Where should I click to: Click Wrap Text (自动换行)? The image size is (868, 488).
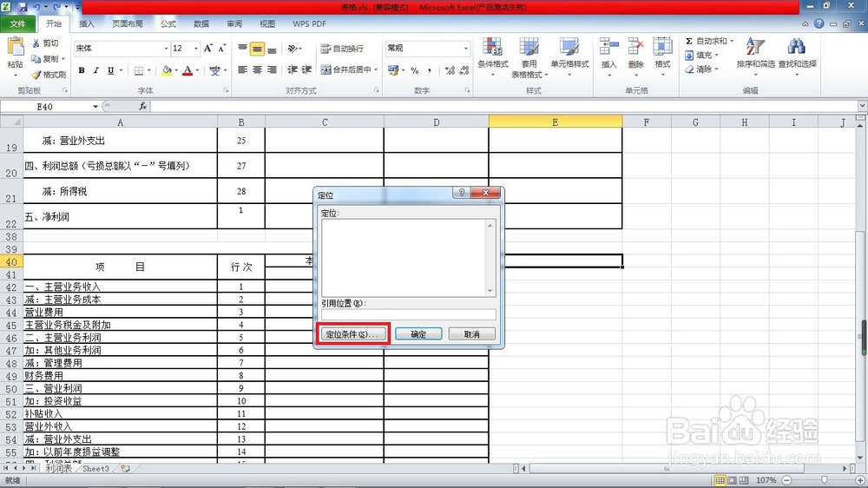342,49
